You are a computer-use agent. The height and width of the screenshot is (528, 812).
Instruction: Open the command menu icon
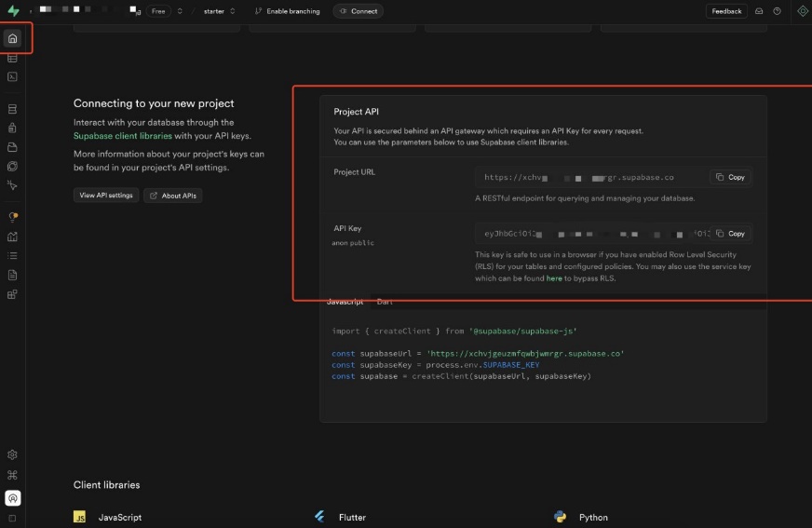(x=12, y=475)
